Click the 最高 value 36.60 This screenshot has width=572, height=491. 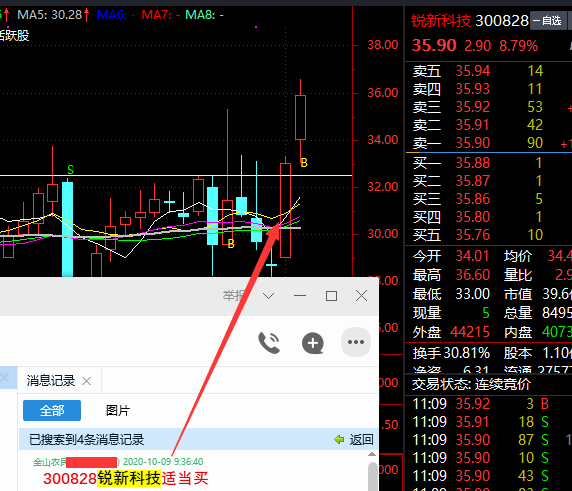tap(472, 275)
